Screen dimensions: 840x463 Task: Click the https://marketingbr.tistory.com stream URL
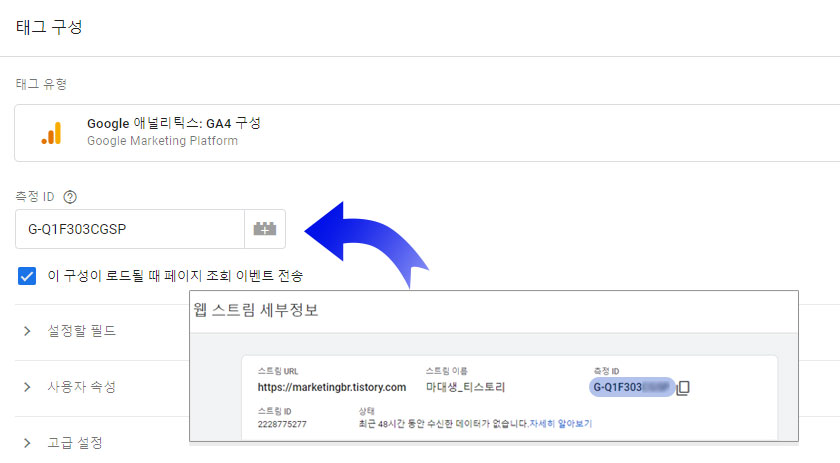point(332,387)
